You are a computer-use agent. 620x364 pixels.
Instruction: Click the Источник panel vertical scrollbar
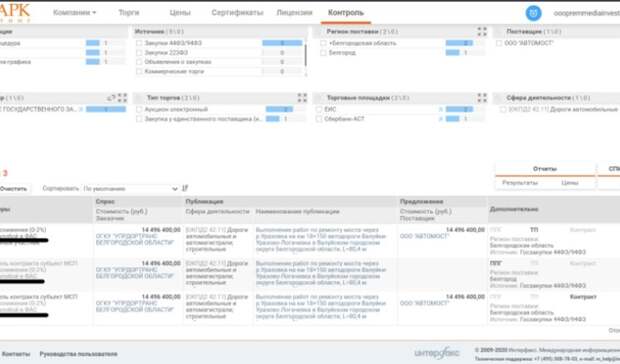pyautogui.click(x=305, y=55)
